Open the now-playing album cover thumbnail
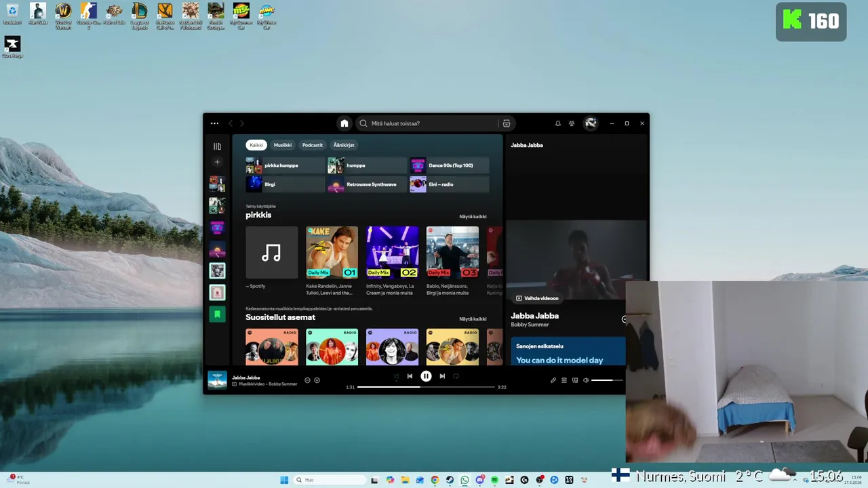This screenshot has width=868, height=488. click(217, 380)
